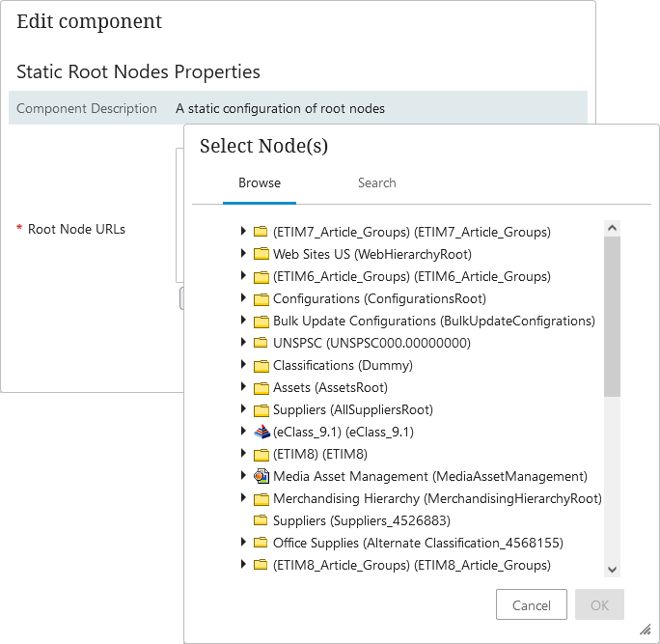The height and width of the screenshot is (644, 660).
Task: Click the Media Asset Management node icon
Action: click(261, 476)
